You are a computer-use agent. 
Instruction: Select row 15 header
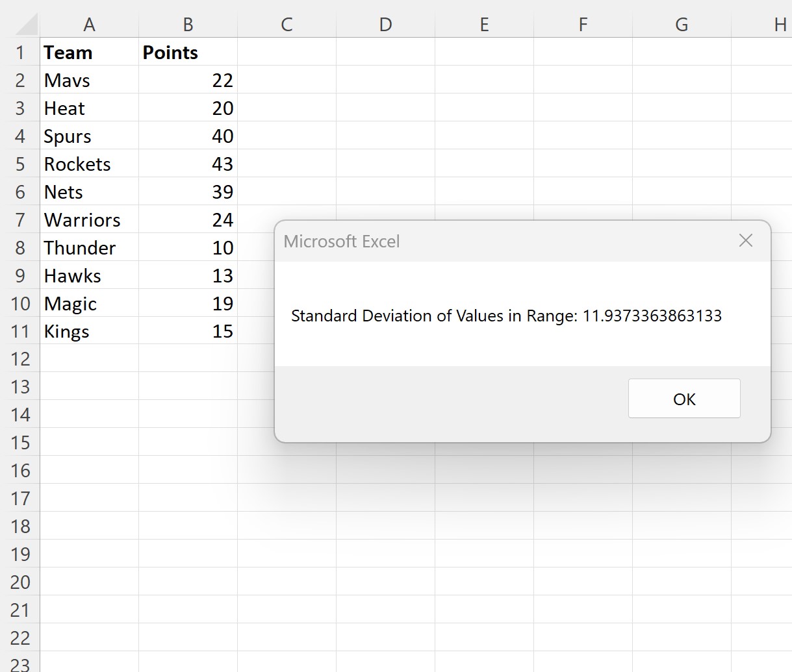coord(20,443)
